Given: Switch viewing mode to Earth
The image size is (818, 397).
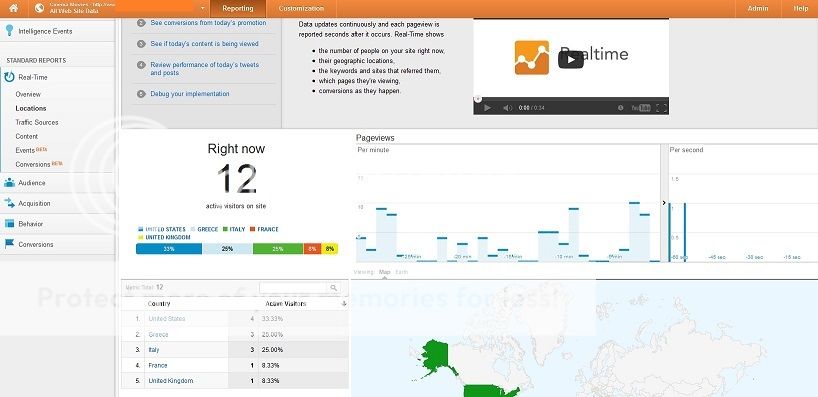Looking at the screenshot, I should (x=402, y=272).
